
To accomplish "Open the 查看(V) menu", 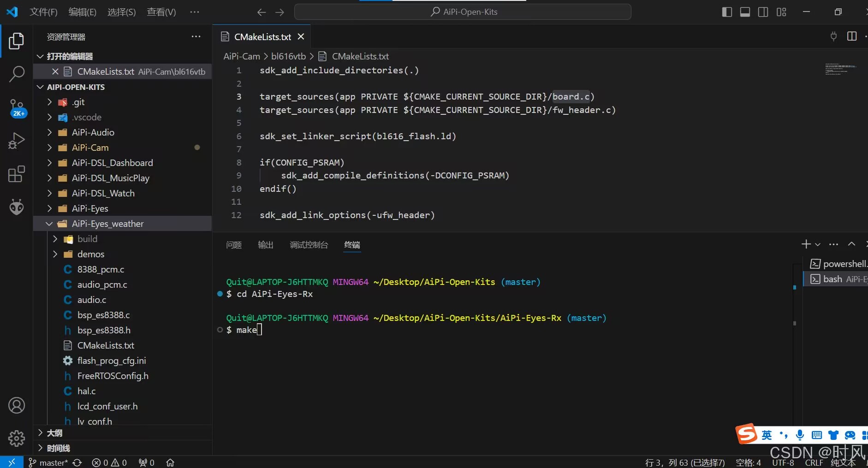I will (161, 12).
